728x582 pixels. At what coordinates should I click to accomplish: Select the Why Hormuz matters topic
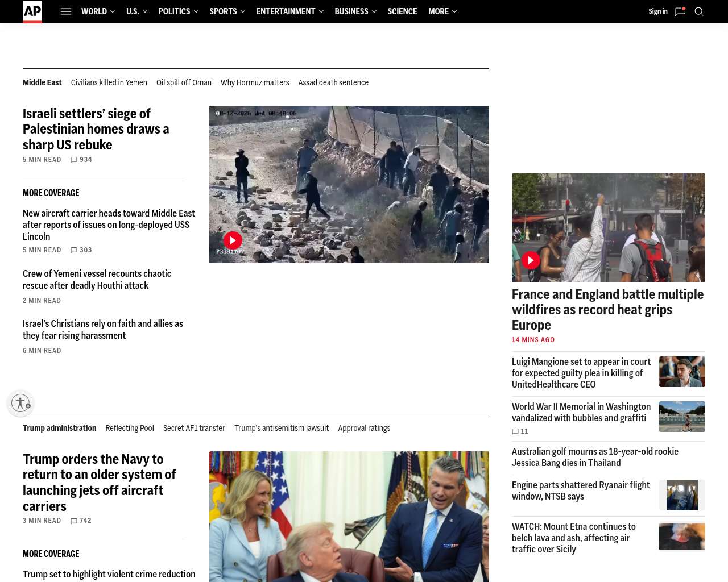click(255, 82)
